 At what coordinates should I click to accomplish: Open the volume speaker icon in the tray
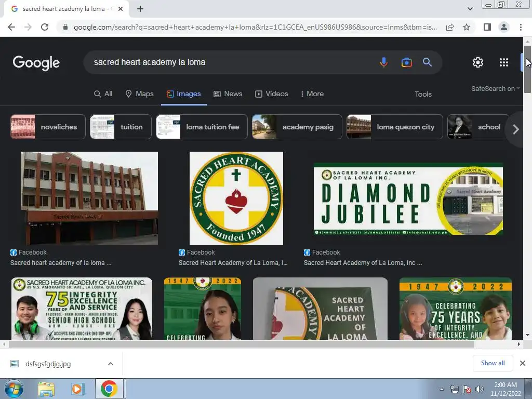click(x=480, y=389)
